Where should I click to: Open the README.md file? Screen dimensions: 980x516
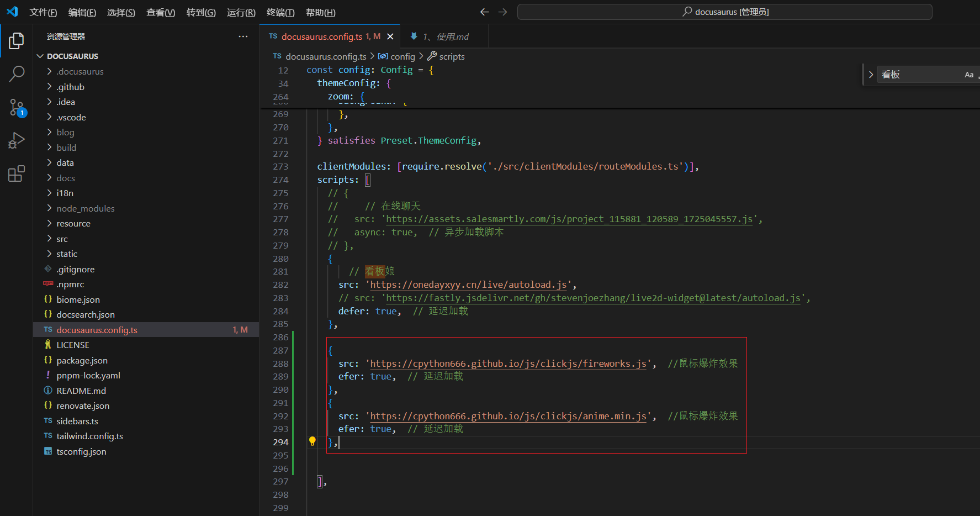[81, 391]
